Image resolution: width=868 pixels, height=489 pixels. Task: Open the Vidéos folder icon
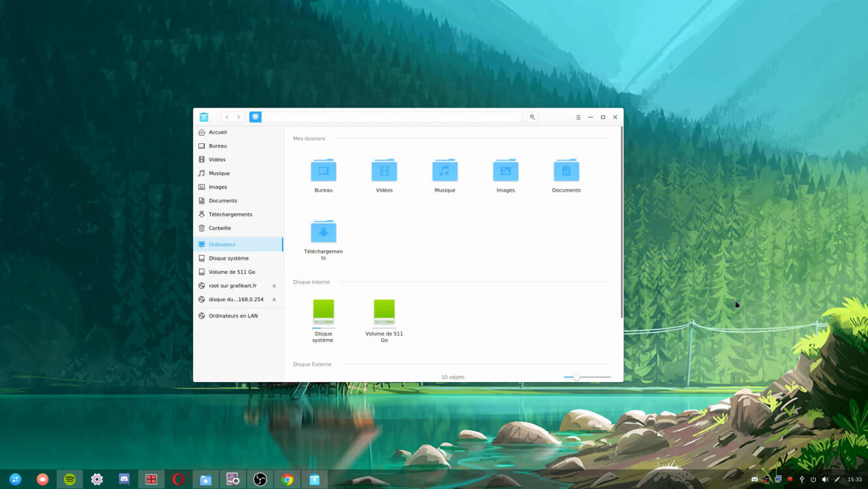pos(384,171)
